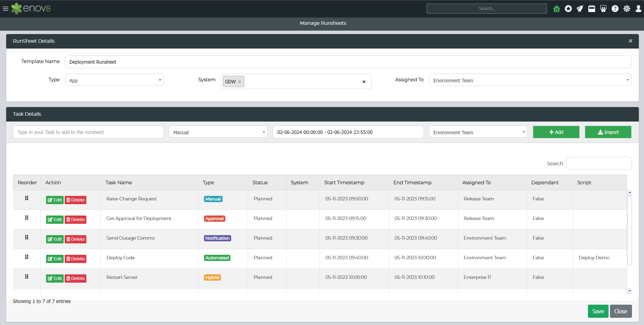
Task: Open the help question mark icon
Action: (x=615, y=9)
